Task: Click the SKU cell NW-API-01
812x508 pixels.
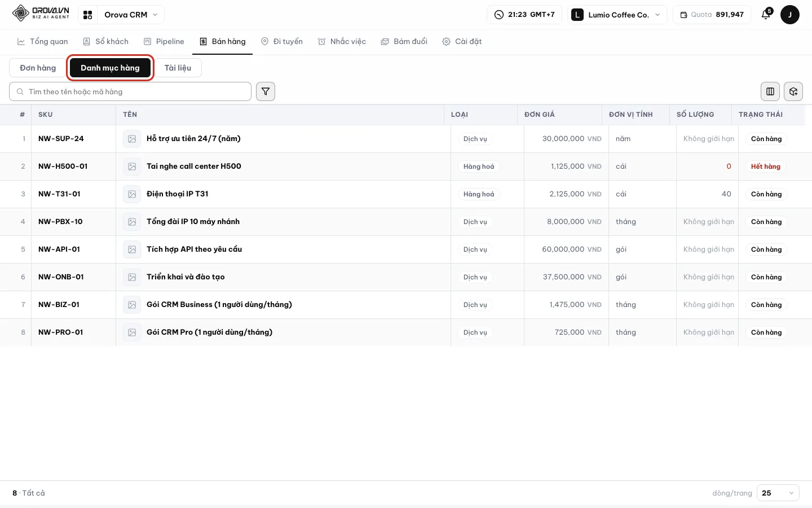Action: point(59,249)
